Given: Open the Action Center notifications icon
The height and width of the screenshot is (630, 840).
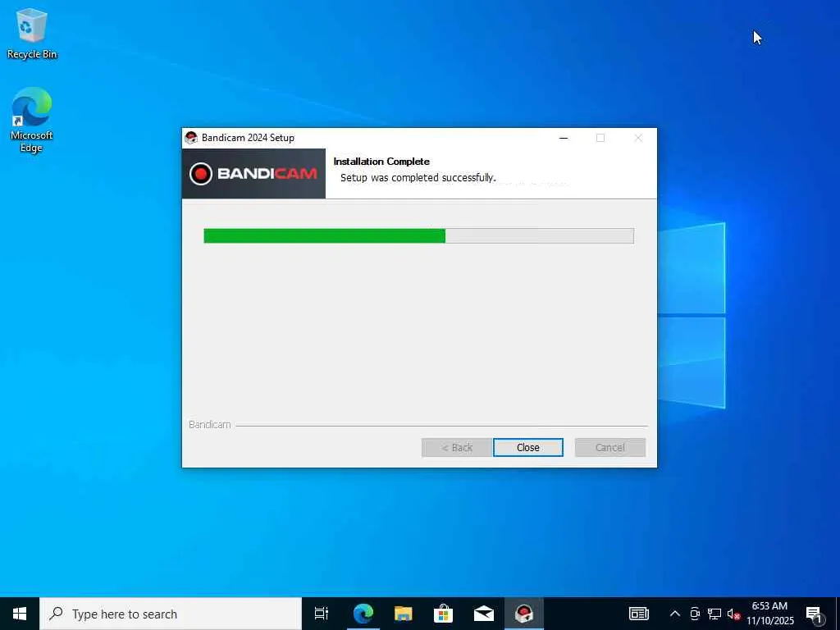Looking at the screenshot, I should coord(814,614).
